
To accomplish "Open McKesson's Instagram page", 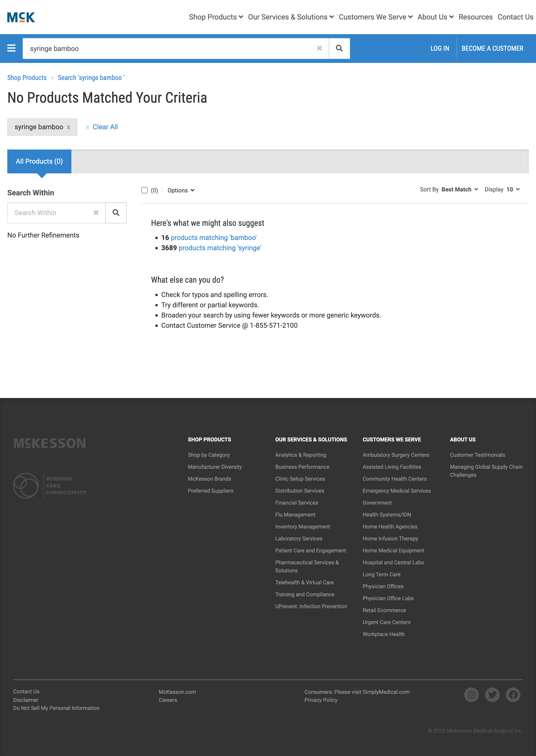I will pyautogui.click(x=471, y=695).
